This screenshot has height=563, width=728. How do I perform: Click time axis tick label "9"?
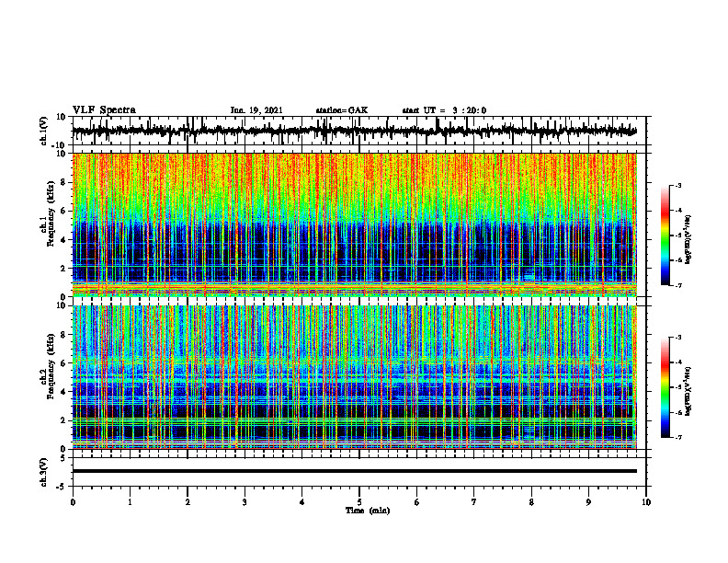588,502
